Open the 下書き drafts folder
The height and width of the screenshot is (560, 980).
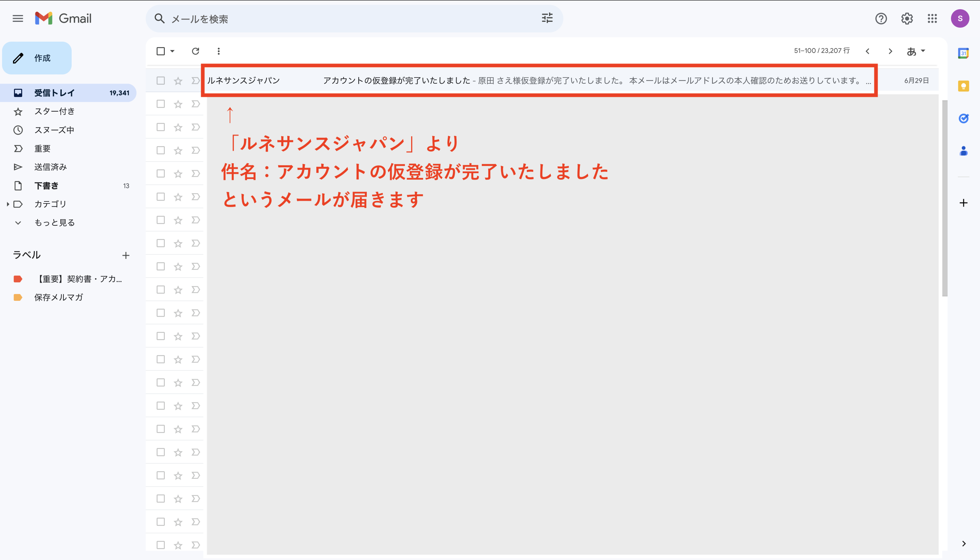coord(46,186)
